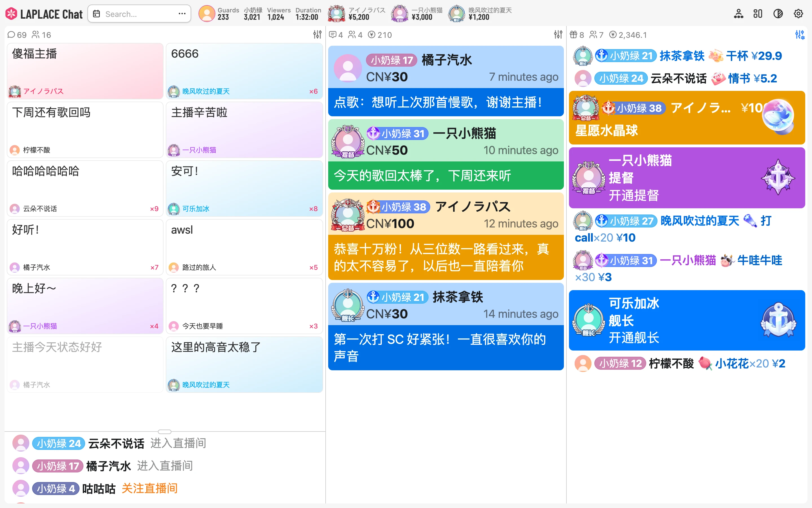The image size is (812, 508).
Task: Click the superchat yen total 210 icon
Action: tap(371, 35)
